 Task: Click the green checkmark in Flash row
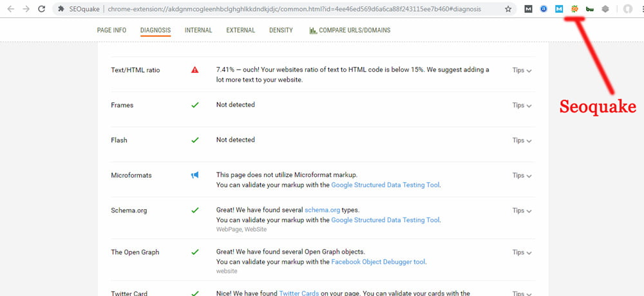(194, 140)
